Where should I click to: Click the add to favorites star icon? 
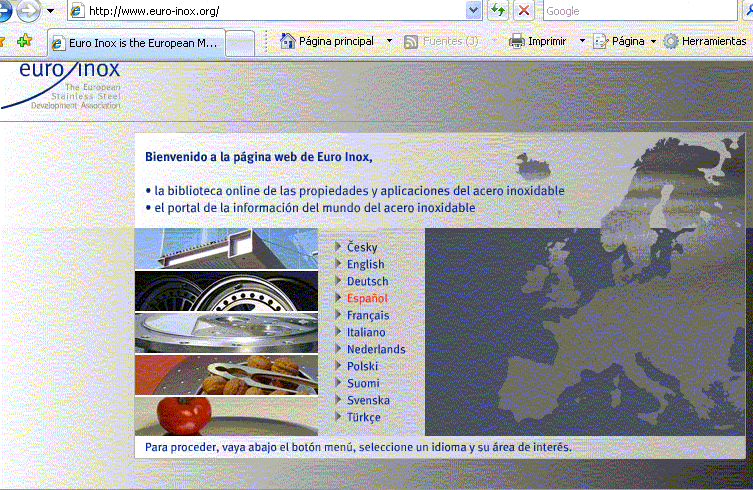(x=25, y=41)
